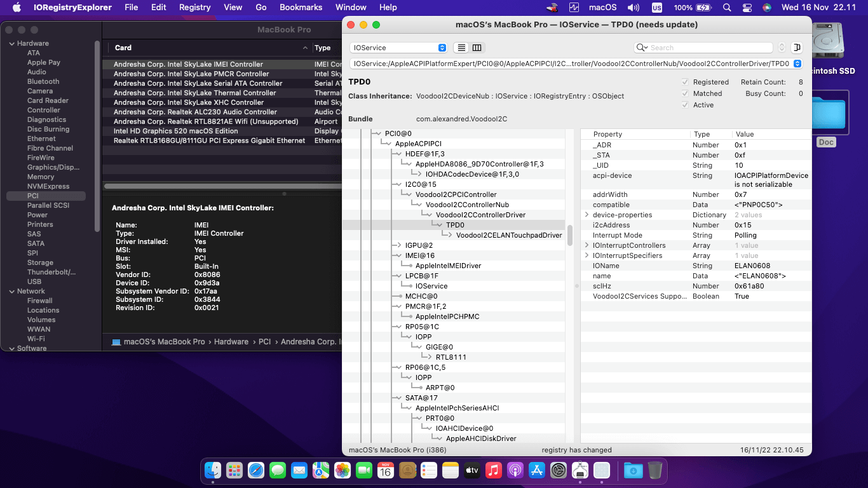Collapse the I2C0@15 tree node
Image resolution: width=868 pixels, height=488 pixels.
pyautogui.click(x=398, y=184)
